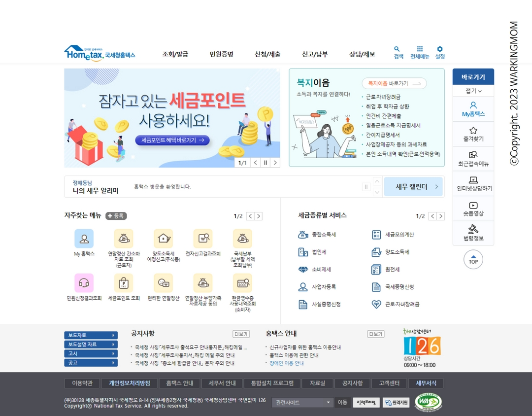Viewport: 532px width, 416px height.
Task: Open the 민원증명 menu
Action: click(x=222, y=54)
